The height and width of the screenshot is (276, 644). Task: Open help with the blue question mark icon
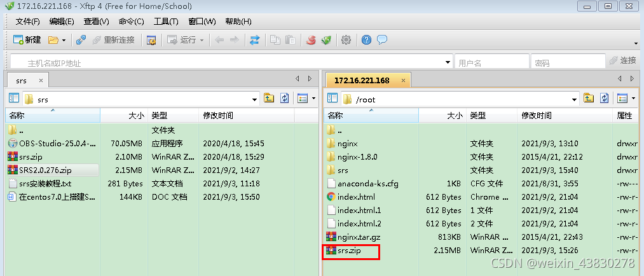point(366,40)
